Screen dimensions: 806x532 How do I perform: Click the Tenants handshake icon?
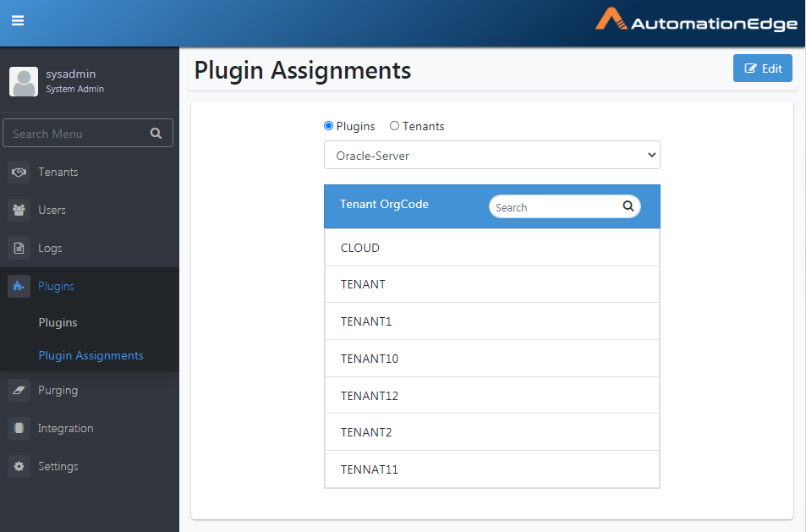[x=19, y=173]
